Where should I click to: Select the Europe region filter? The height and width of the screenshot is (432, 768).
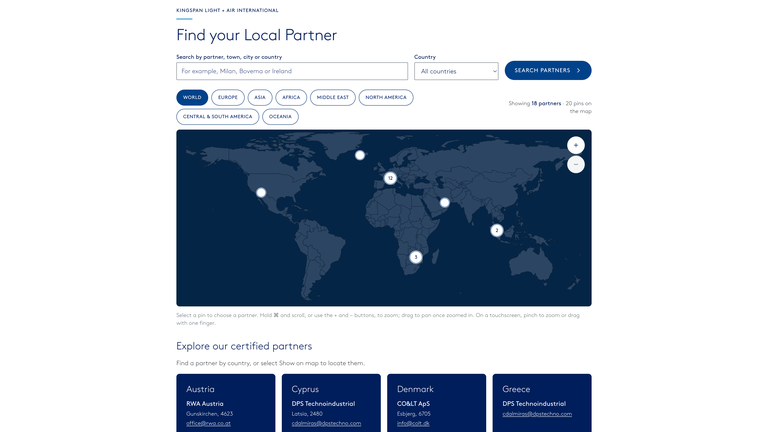click(228, 97)
